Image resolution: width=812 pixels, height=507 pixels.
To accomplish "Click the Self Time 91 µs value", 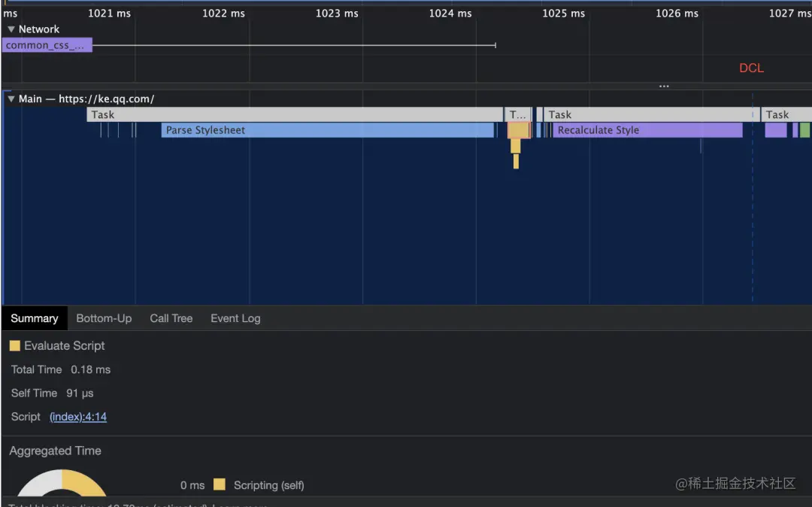I will pos(80,393).
